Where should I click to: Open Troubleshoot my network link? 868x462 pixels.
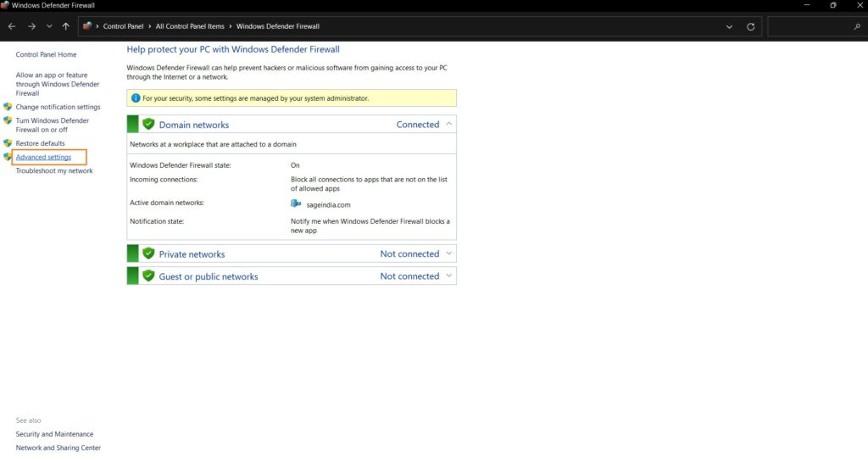coord(54,171)
